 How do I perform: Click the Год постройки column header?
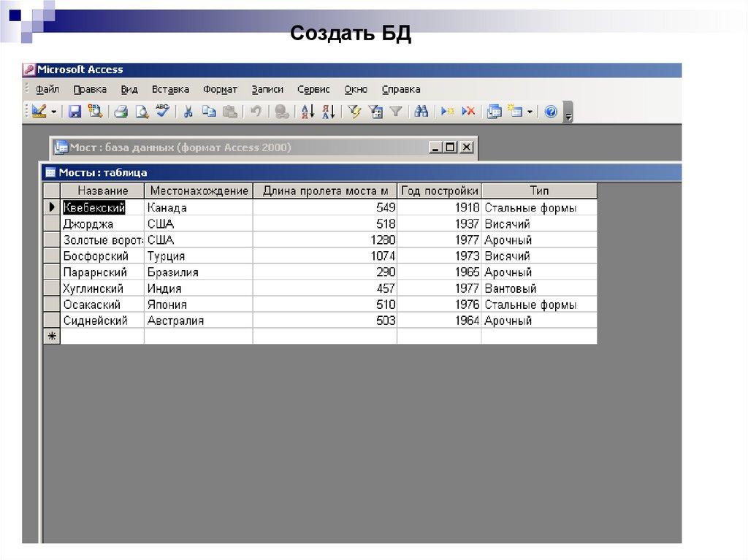coord(440,191)
